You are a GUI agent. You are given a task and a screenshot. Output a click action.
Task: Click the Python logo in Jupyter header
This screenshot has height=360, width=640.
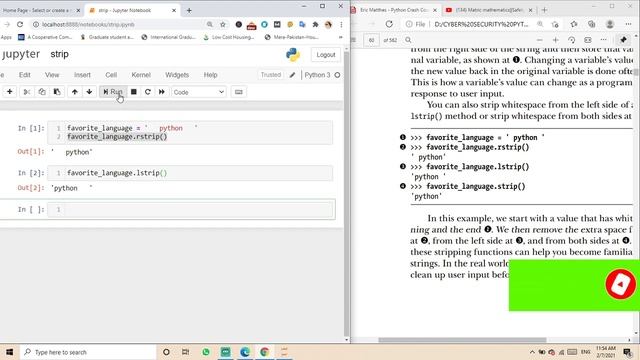coord(293,55)
